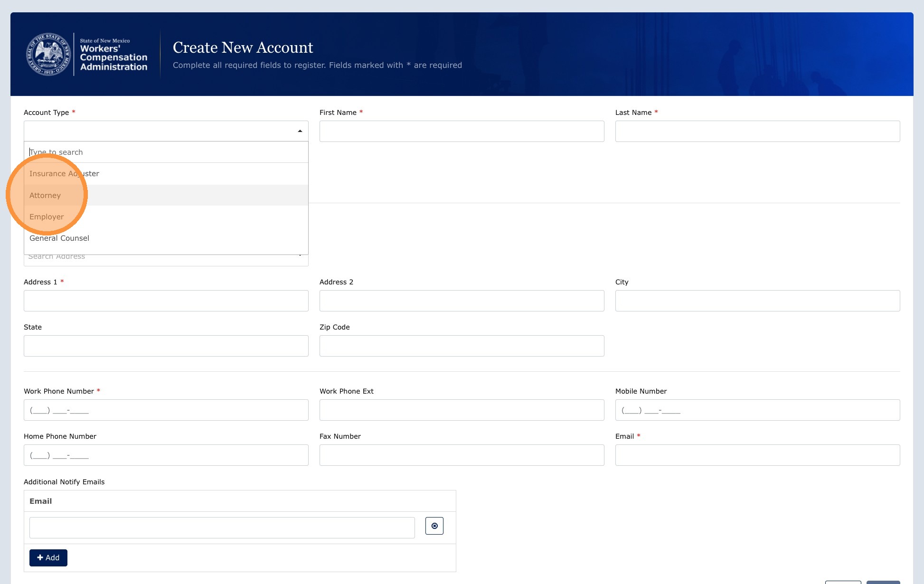Pick Employer in the dropdown list

click(166, 217)
